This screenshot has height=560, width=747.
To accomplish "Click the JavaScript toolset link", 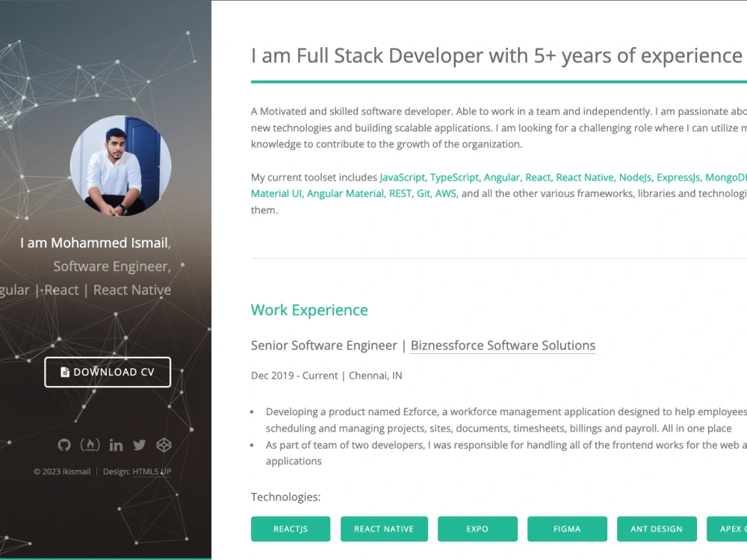I will point(402,177).
